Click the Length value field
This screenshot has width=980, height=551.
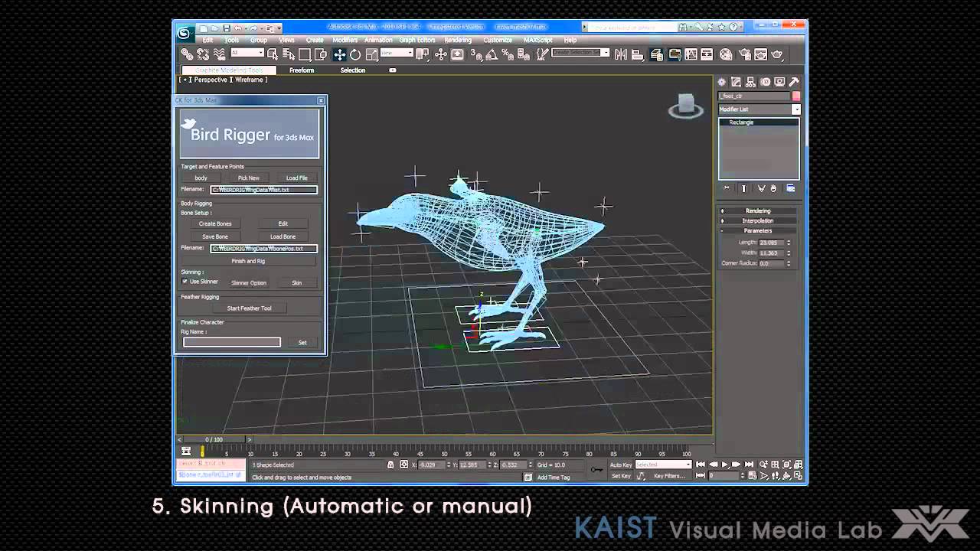click(769, 243)
